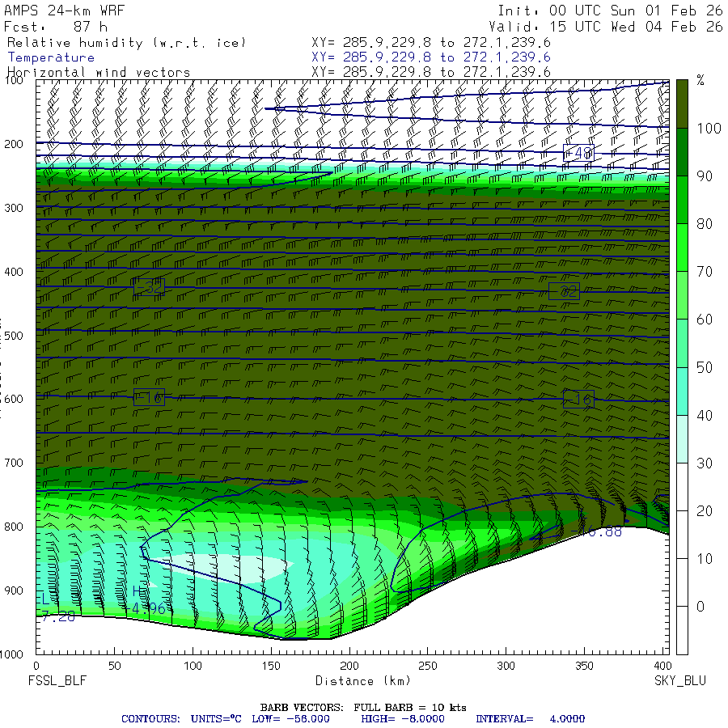Click the right boxed '-16' contour label

(x=578, y=400)
